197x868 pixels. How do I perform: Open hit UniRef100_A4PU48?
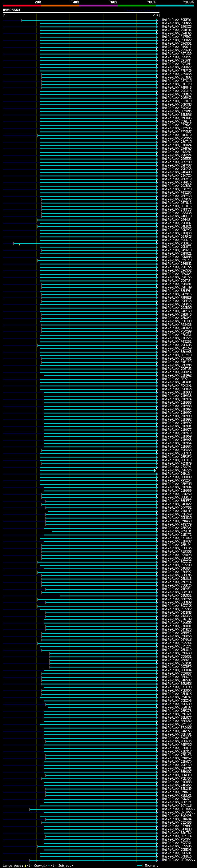click(177, 88)
